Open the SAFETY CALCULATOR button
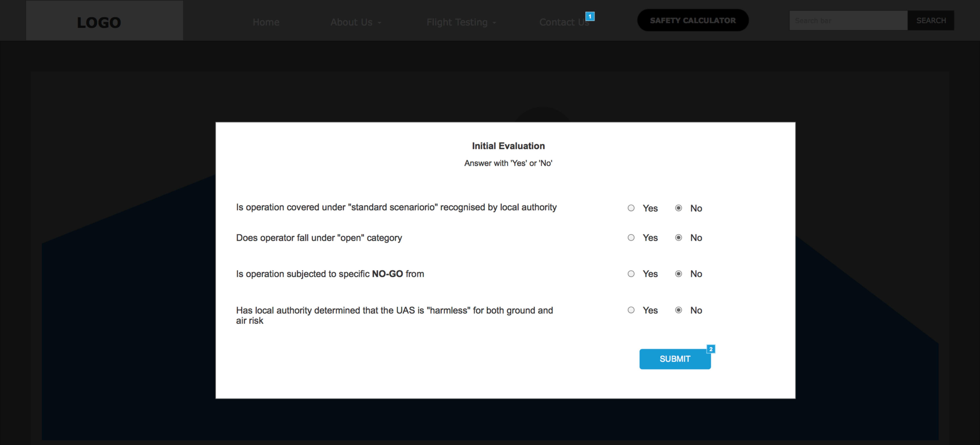 tap(692, 20)
